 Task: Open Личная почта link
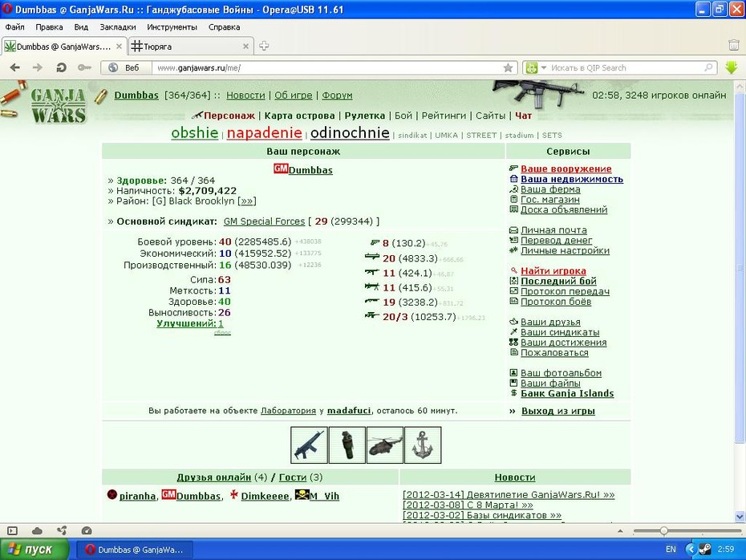553,229
